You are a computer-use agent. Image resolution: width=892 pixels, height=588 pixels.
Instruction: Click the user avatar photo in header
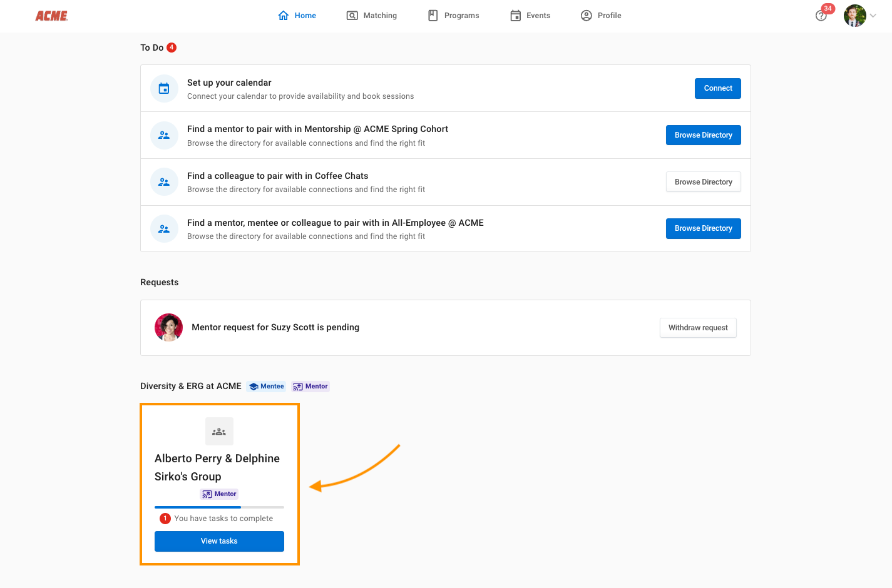pos(854,16)
